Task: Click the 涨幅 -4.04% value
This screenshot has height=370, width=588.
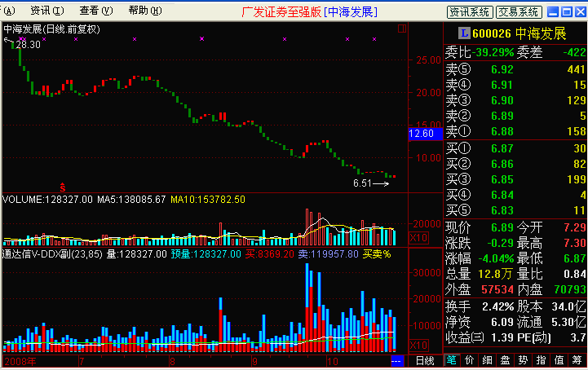Action: pyautogui.click(x=496, y=258)
